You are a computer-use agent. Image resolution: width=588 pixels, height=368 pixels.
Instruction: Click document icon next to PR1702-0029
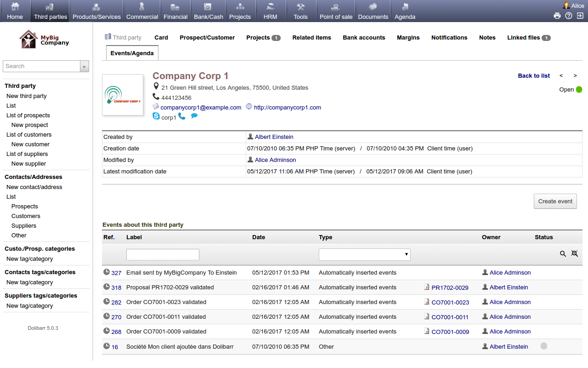click(x=427, y=287)
